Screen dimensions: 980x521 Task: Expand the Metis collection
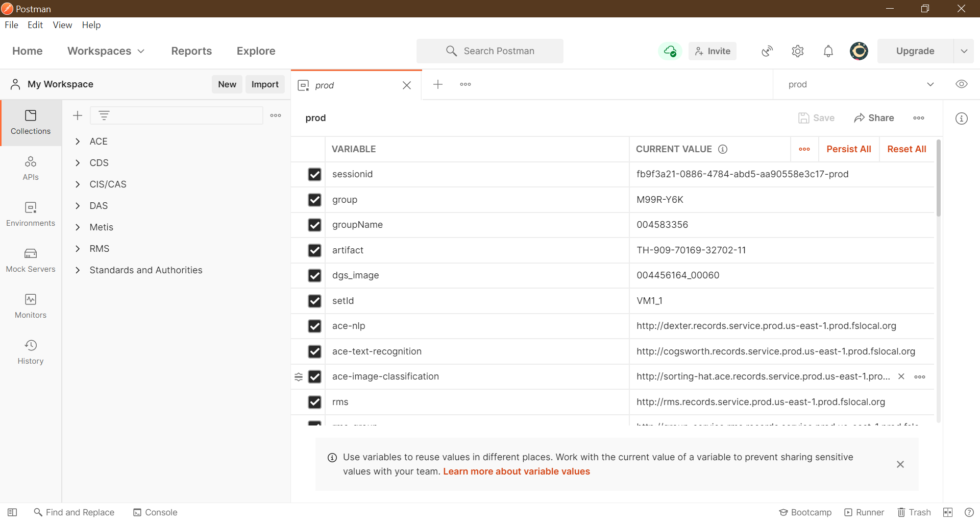78,227
